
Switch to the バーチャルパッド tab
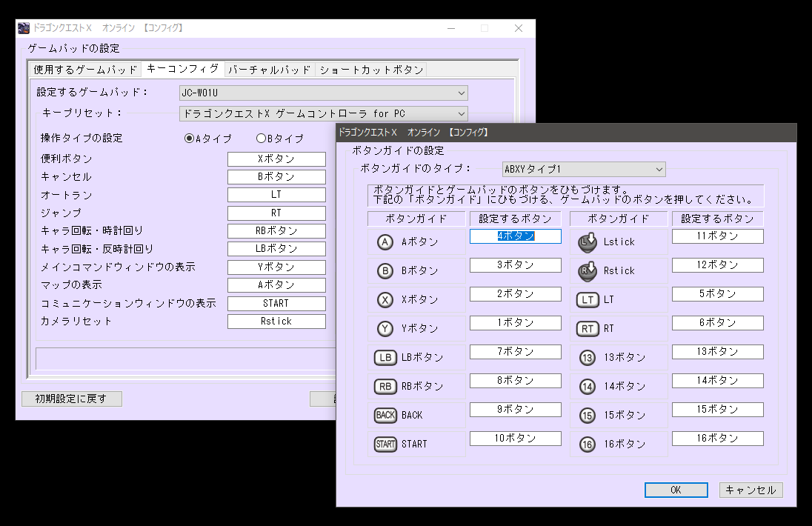tap(269, 70)
